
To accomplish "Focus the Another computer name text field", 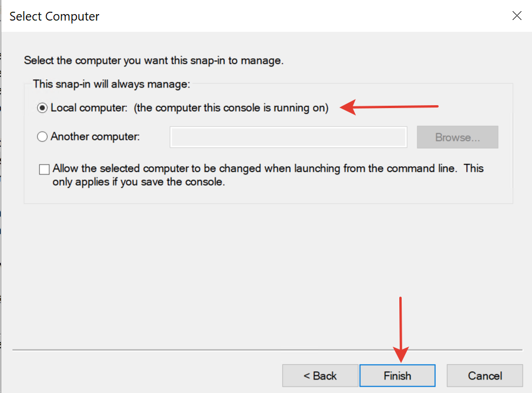I will click(288, 137).
